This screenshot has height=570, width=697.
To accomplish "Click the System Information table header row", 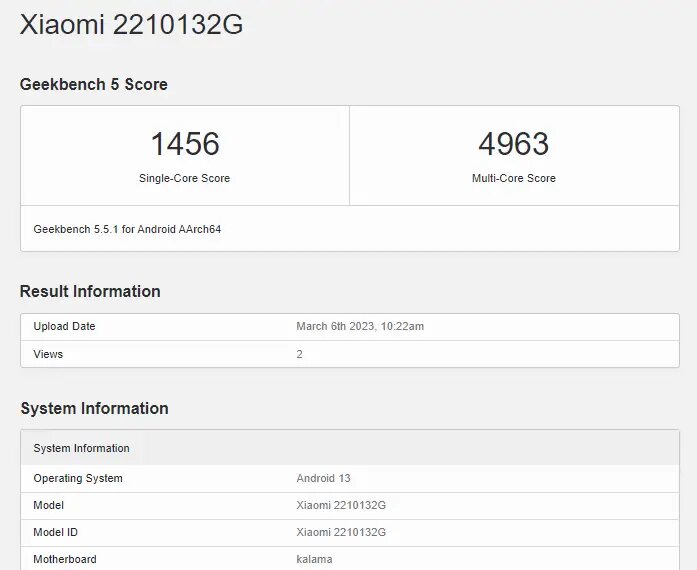I will pos(350,448).
